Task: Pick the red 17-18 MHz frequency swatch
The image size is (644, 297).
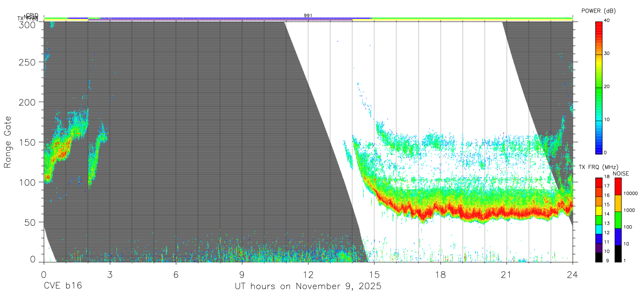Action: coord(599,183)
